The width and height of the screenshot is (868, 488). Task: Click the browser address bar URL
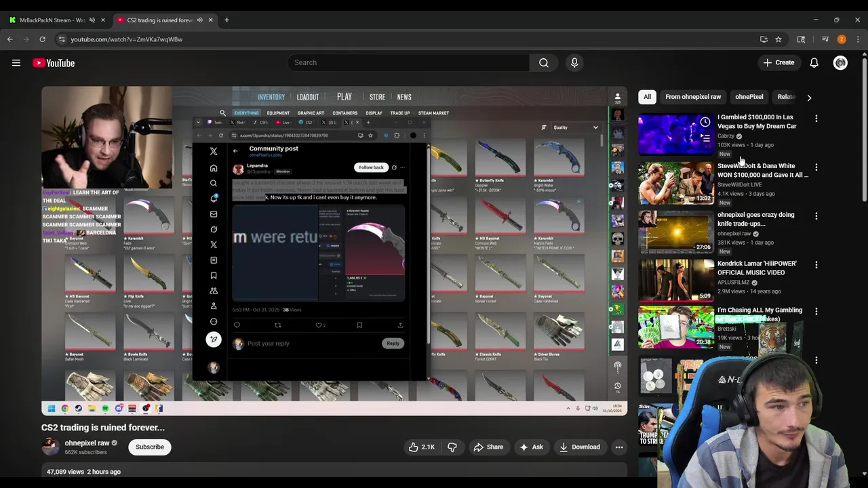tap(126, 39)
